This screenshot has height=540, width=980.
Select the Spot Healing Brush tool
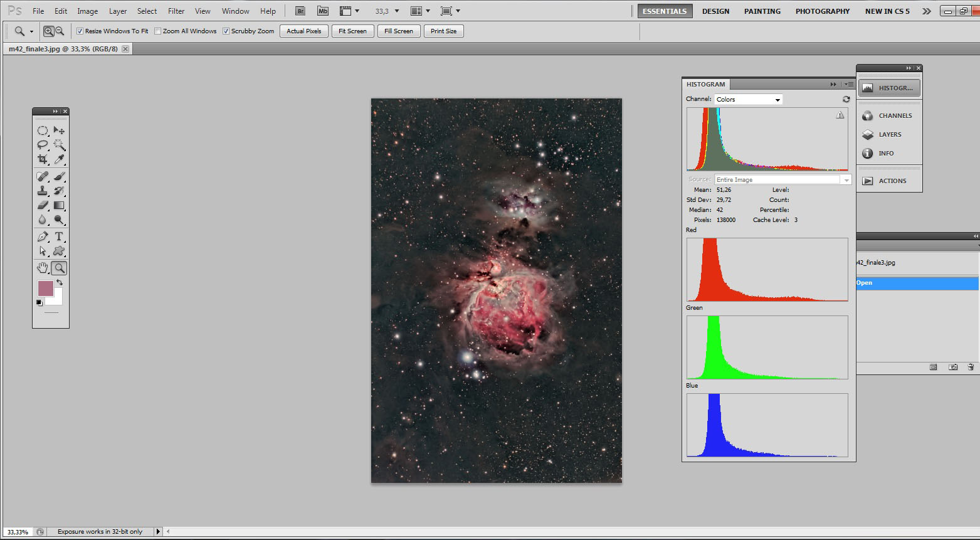click(43, 176)
